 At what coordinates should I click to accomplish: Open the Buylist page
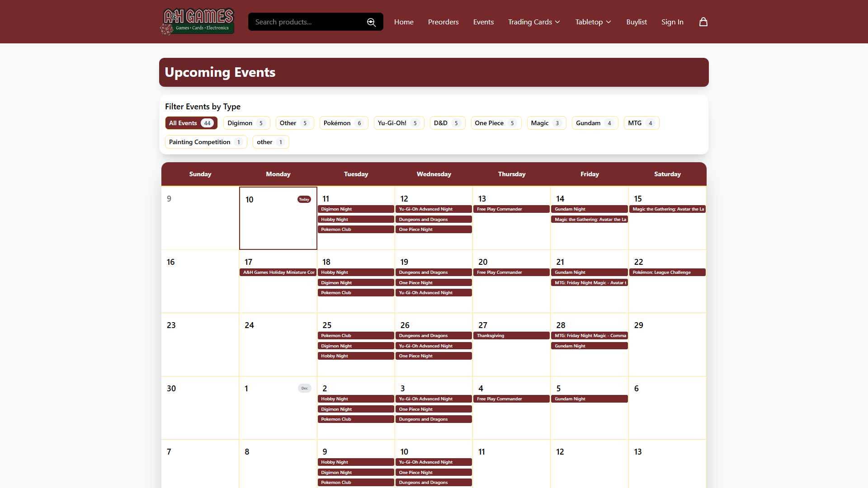(637, 22)
